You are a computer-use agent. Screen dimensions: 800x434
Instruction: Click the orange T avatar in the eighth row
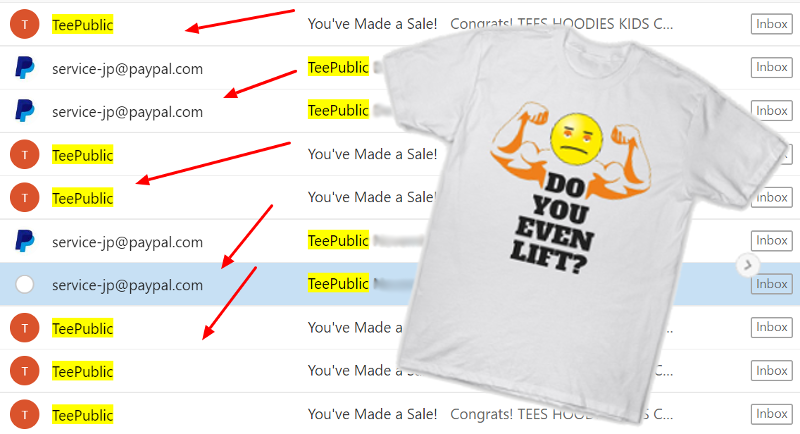(x=24, y=327)
